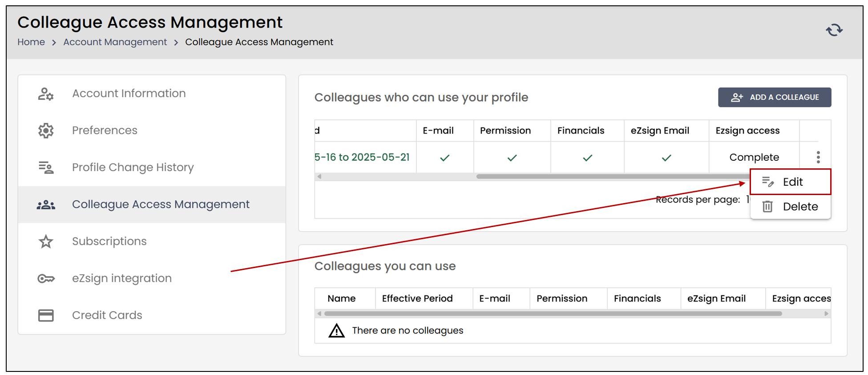This screenshot has height=375, width=868.
Task: Click the Preferences gear icon
Action: click(x=46, y=130)
